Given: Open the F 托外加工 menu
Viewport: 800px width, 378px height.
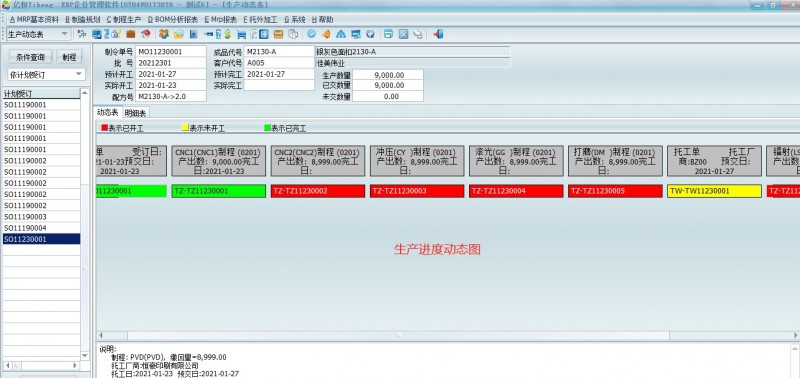Looking at the screenshot, I should (x=260, y=20).
